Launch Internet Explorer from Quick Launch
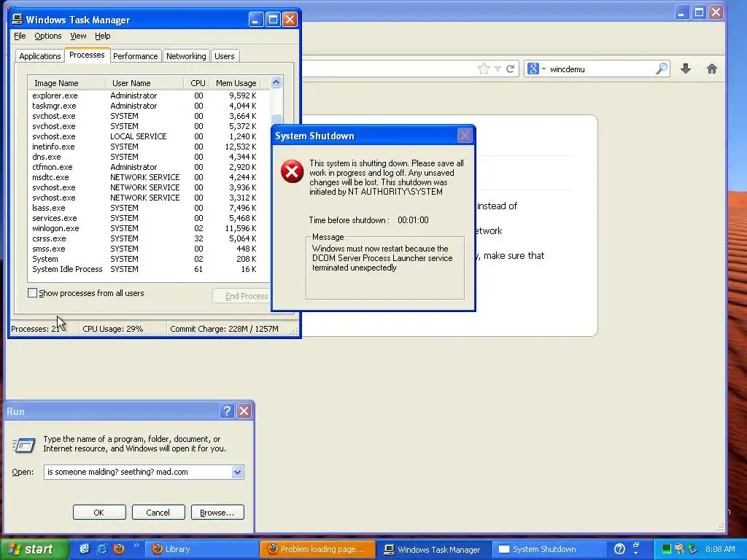This screenshot has width=747, height=560. click(x=102, y=549)
